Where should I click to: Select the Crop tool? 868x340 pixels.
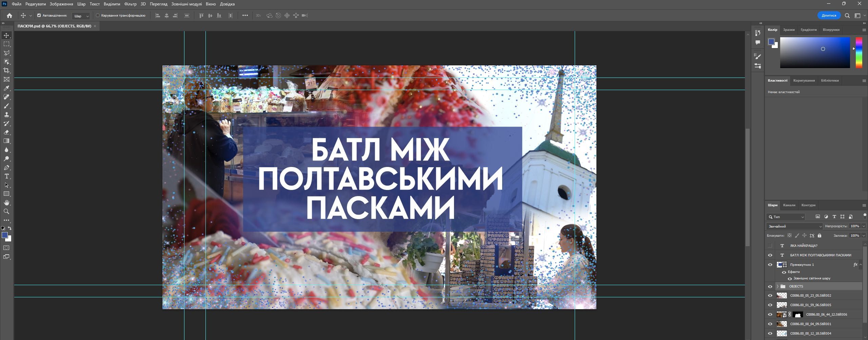click(6, 70)
